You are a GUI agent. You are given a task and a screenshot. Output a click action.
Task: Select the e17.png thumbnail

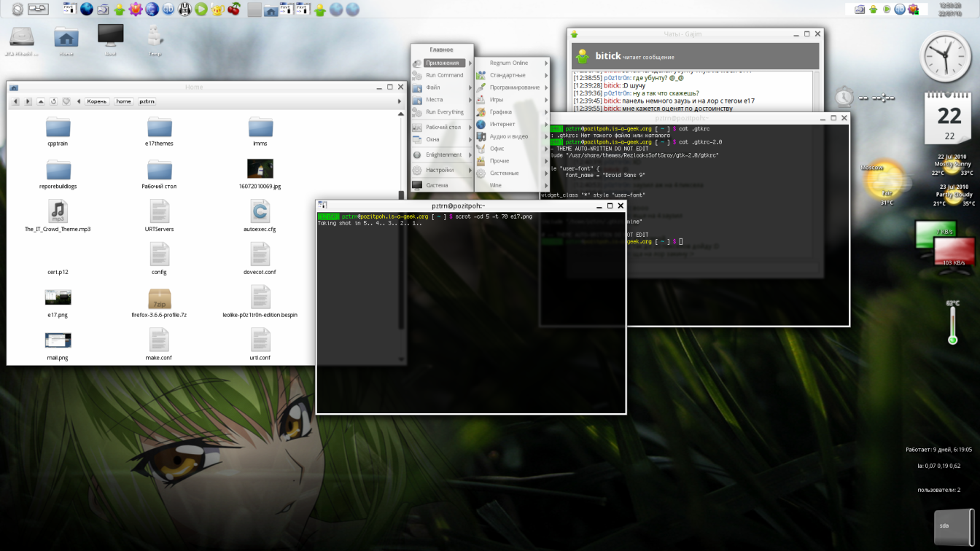58,302
